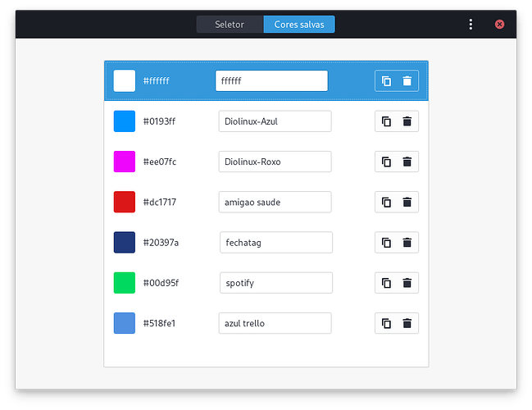Copy the amigao saude color code

(x=386, y=203)
